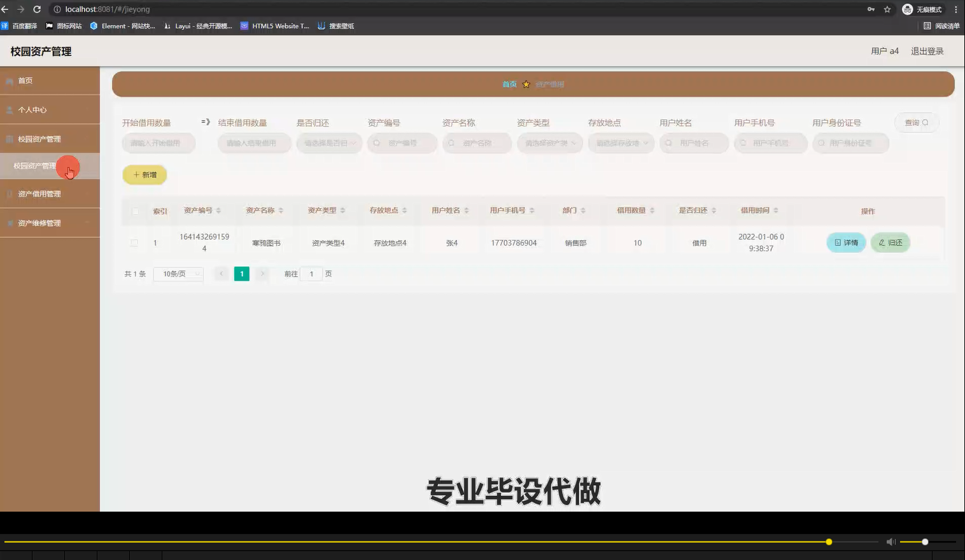Select 资产借用管理 in the sidebar

[38, 193]
